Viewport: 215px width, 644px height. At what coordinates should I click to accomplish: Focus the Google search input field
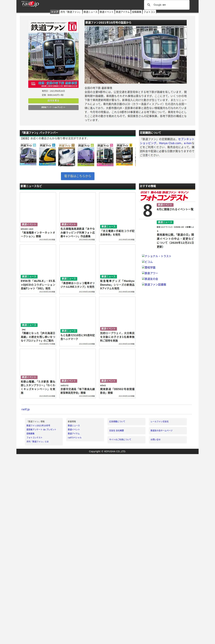pos(170,5)
